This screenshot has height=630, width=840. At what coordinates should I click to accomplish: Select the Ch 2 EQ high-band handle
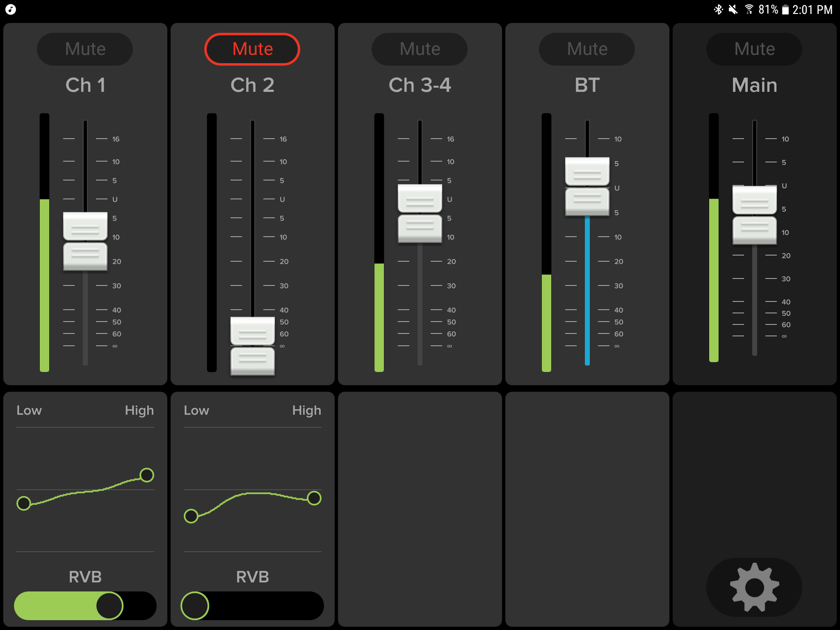(x=314, y=498)
